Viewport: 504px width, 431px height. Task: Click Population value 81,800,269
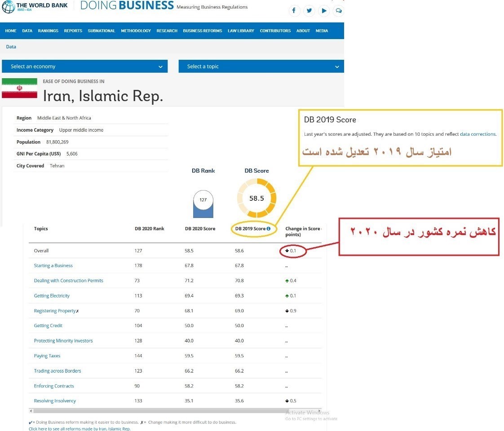pos(57,142)
